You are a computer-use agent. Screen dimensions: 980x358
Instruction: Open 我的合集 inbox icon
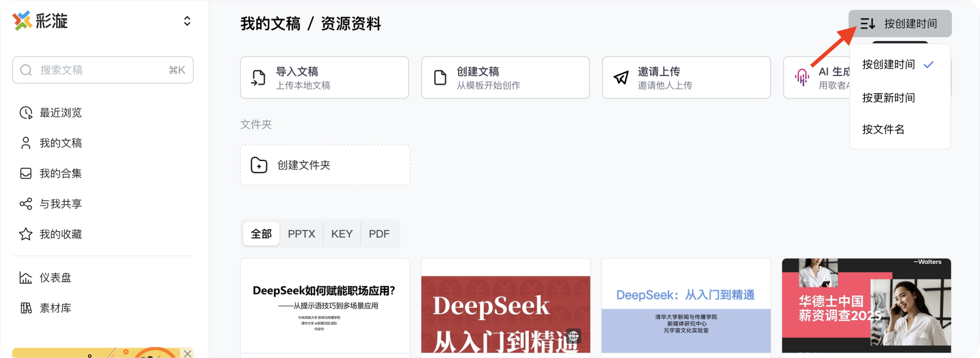pyautogui.click(x=26, y=174)
